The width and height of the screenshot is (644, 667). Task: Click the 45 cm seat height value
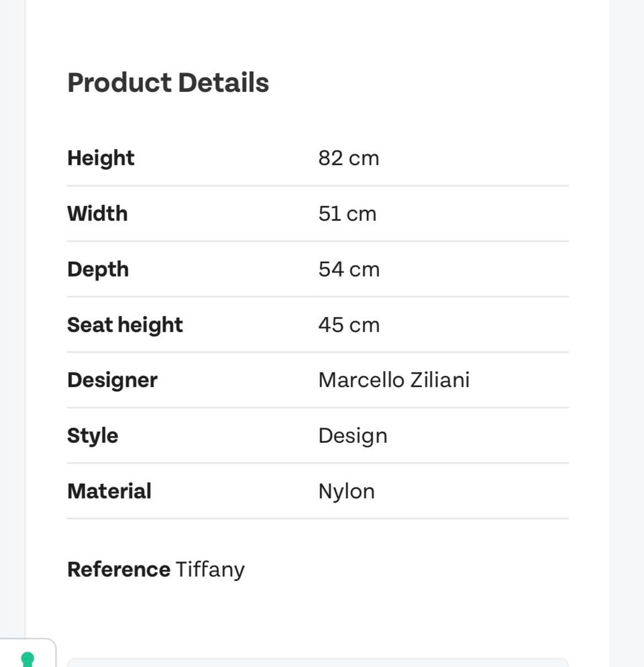349,325
